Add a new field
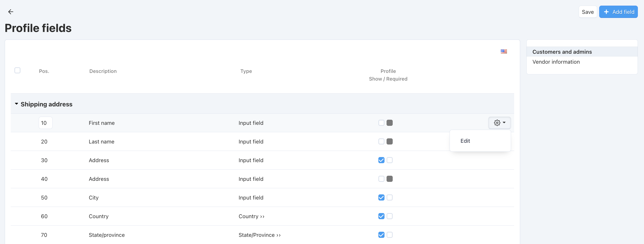644x244 pixels. 618,12
